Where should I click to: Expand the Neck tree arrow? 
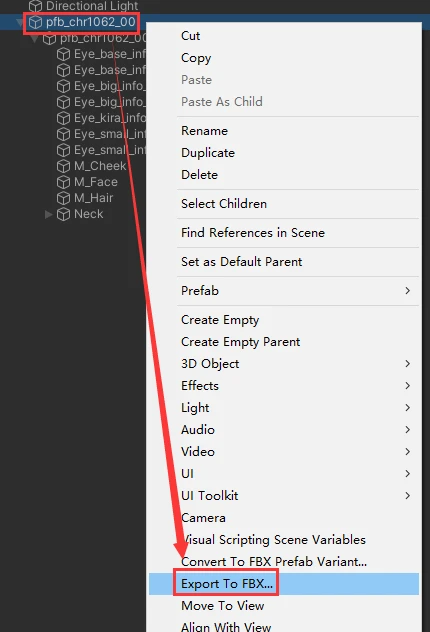click(x=49, y=214)
